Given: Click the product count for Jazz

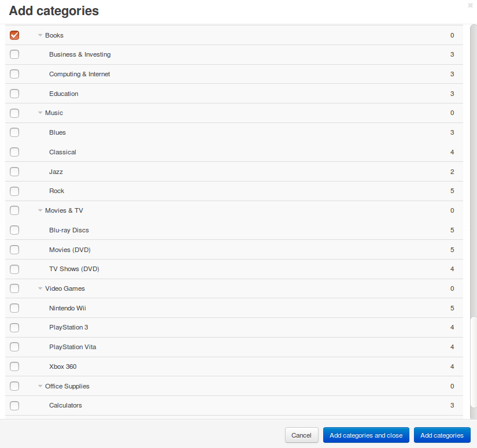Looking at the screenshot, I should pyautogui.click(x=452, y=172).
